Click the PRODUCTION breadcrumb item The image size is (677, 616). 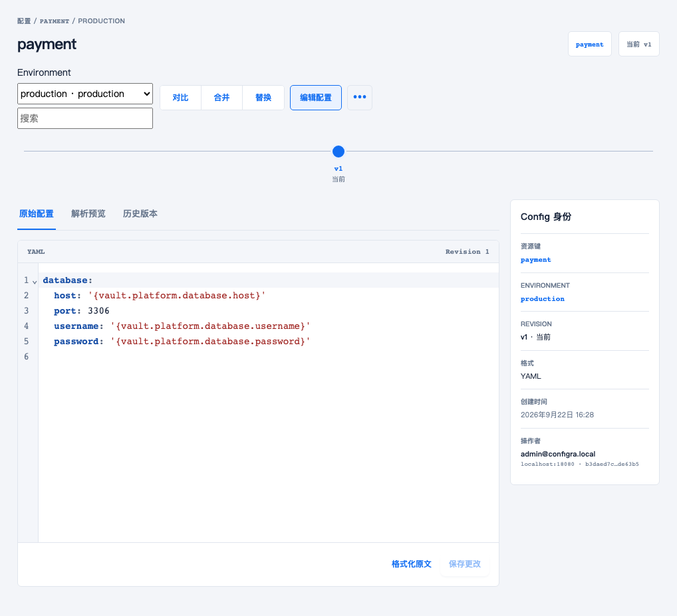point(102,21)
